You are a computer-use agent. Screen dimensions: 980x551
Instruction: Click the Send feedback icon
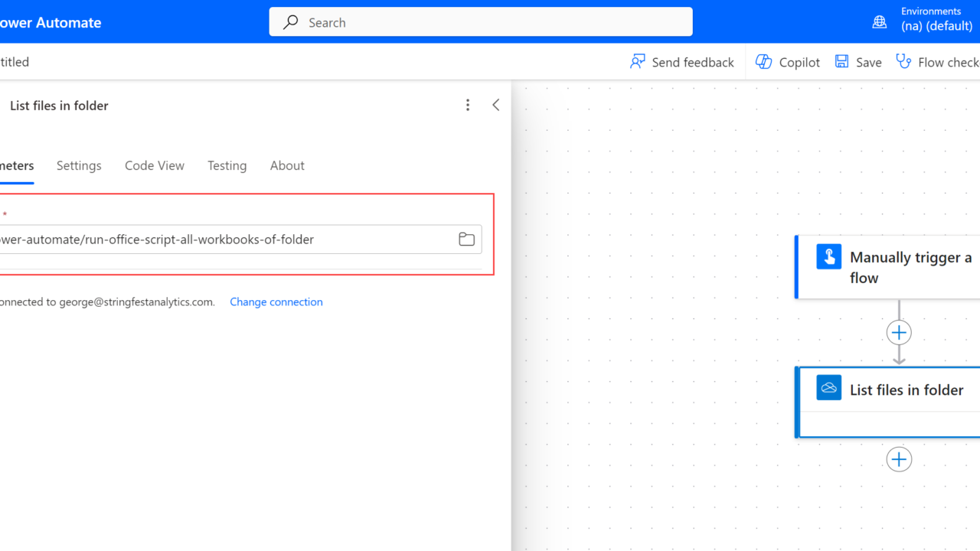tap(638, 62)
